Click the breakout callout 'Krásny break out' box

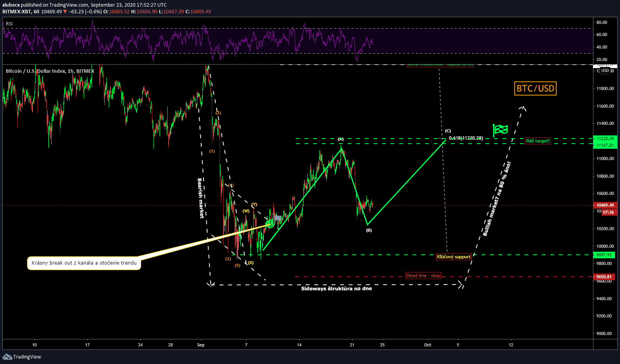click(x=84, y=263)
